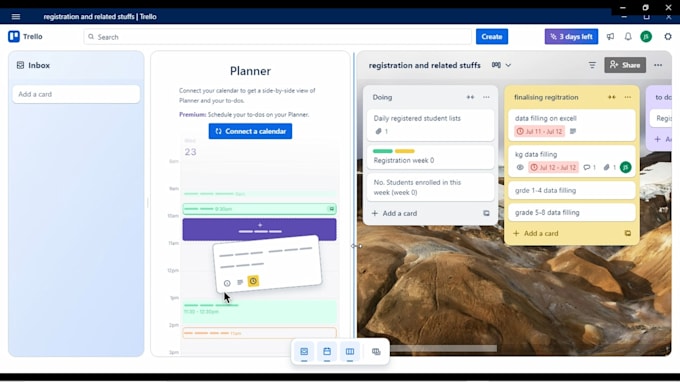This screenshot has width=680, height=382.
Task: Open the 3 days left trial button
Action: [571, 37]
